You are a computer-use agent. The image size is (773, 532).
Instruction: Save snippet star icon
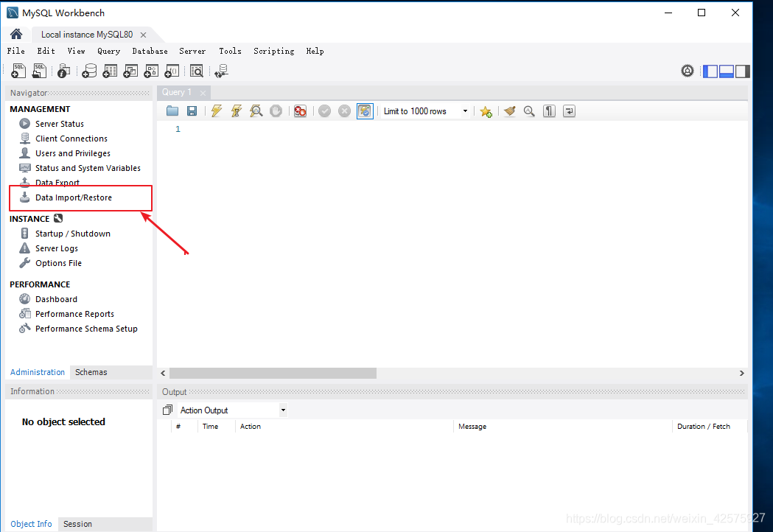tap(486, 111)
